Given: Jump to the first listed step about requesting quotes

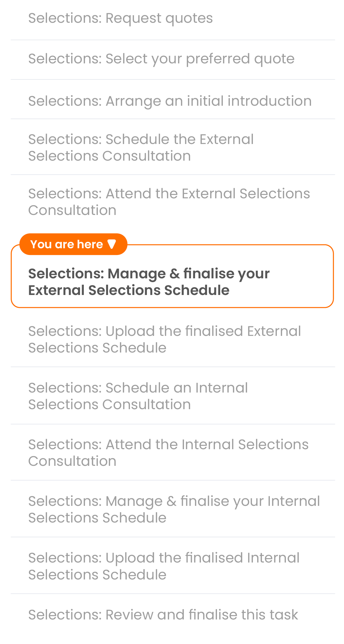Looking at the screenshot, I should (x=120, y=18).
